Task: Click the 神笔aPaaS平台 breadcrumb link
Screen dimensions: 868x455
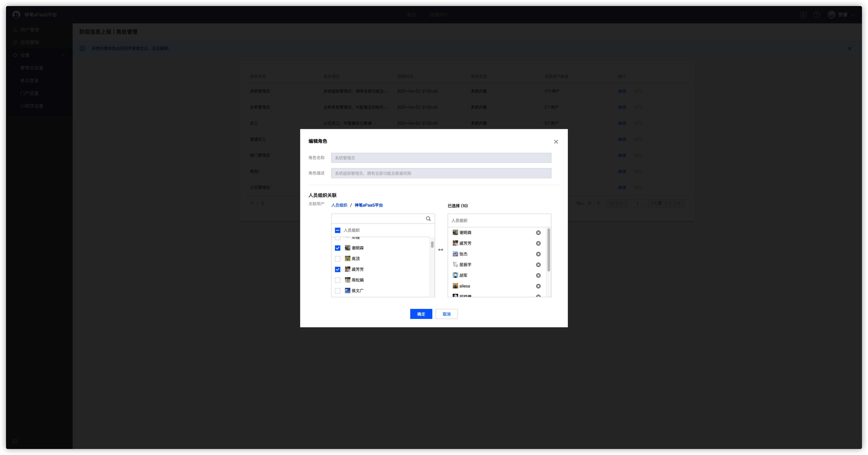Action: point(368,205)
